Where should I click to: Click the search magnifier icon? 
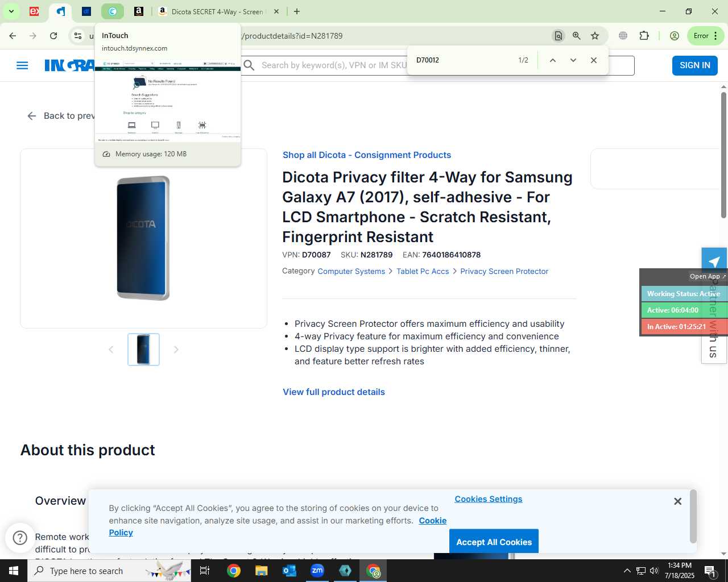point(249,65)
